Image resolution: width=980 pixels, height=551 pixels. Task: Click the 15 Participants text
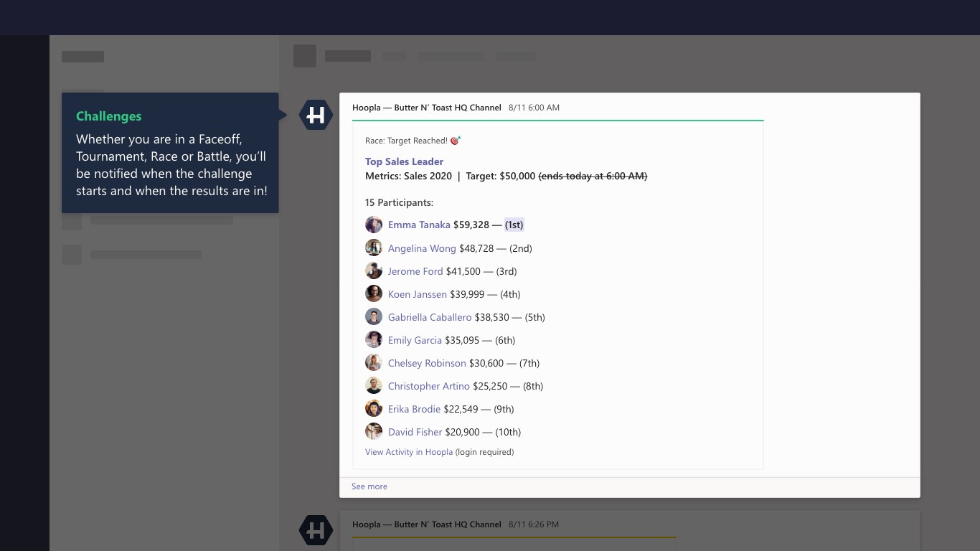[x=399, y=202]
